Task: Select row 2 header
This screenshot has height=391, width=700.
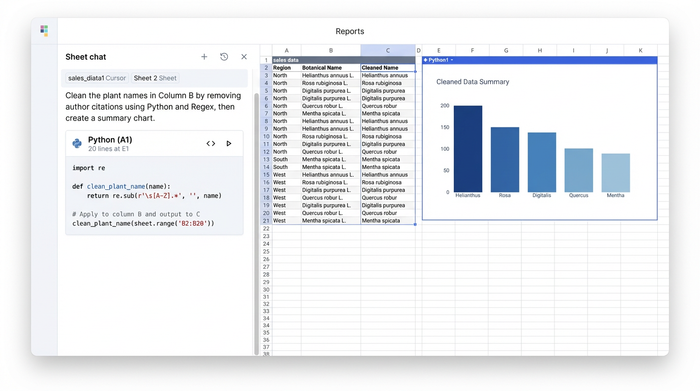Action: [266, 68]
